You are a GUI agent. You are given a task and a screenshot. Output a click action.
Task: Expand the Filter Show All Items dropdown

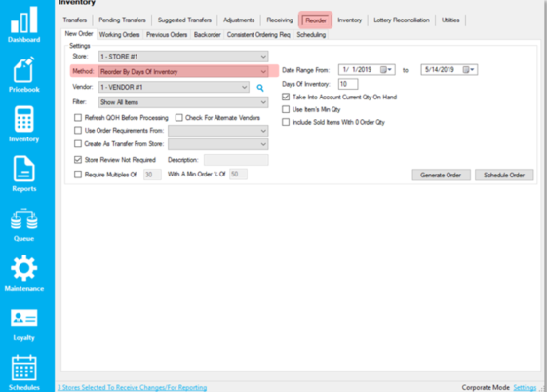pos(183,102)
